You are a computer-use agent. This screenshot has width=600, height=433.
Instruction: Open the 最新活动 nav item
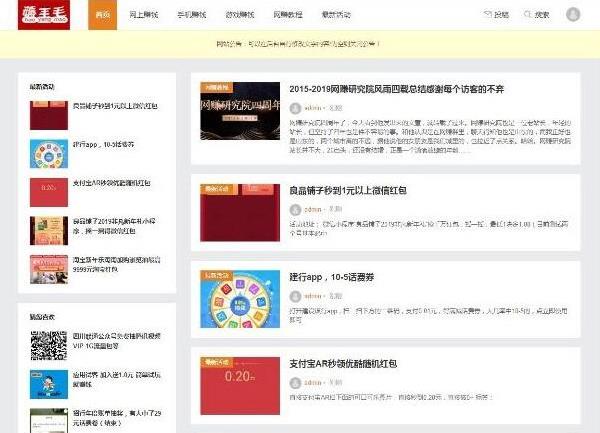pos(336,15)
